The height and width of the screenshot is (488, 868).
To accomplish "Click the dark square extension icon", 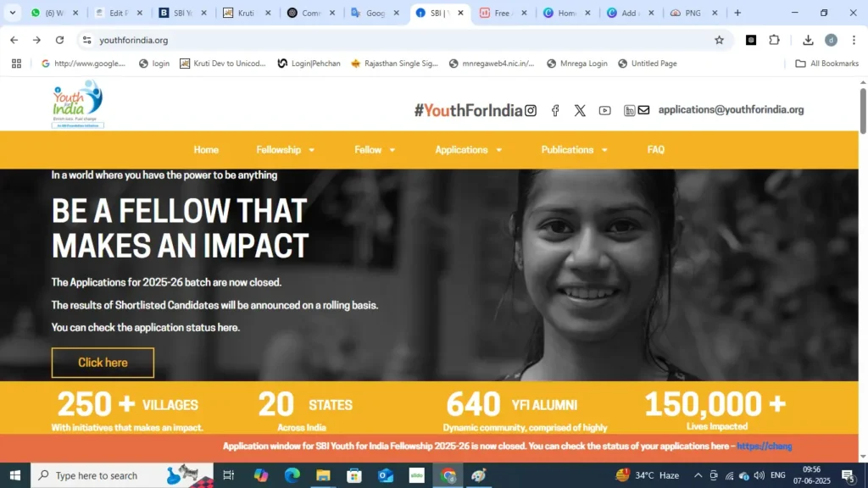I will 751,40.
